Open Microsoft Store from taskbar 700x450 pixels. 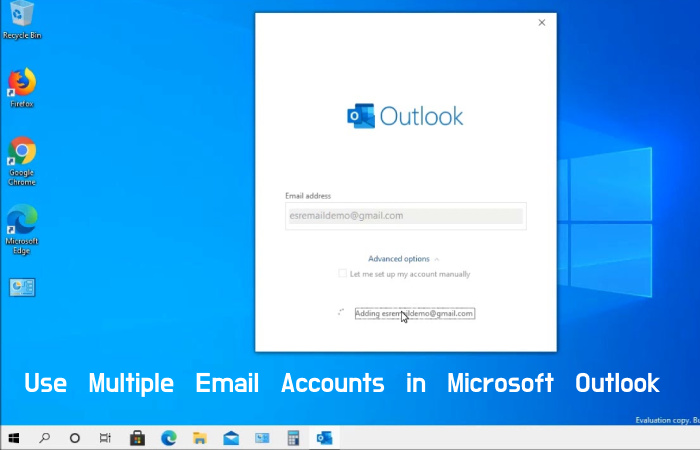coord(137,438)
